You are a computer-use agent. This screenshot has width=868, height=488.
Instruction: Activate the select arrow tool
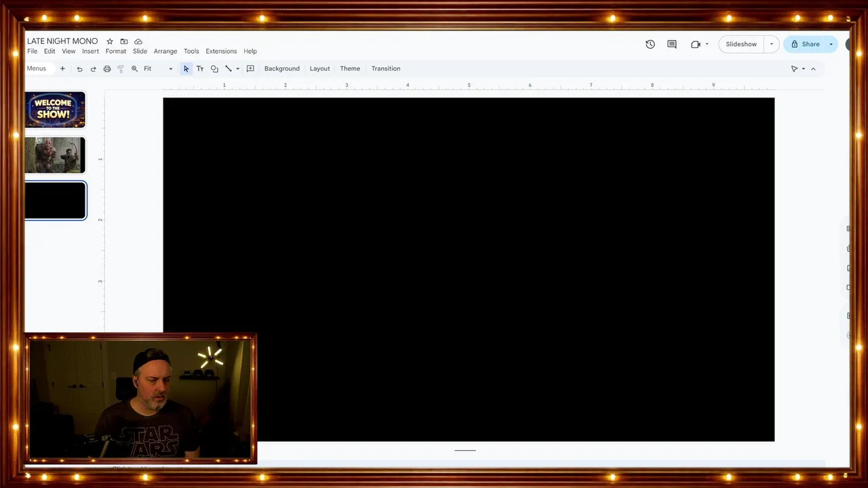[186, 68]
